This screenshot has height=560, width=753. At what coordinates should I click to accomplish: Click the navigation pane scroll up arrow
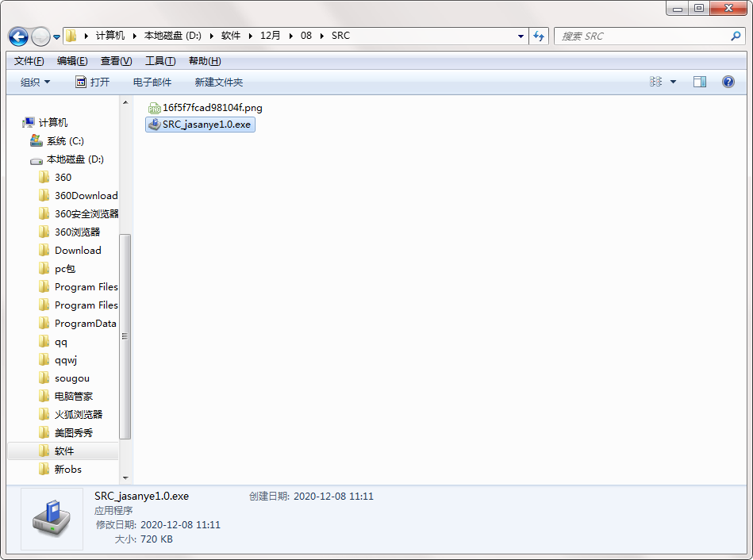point(125,103)
